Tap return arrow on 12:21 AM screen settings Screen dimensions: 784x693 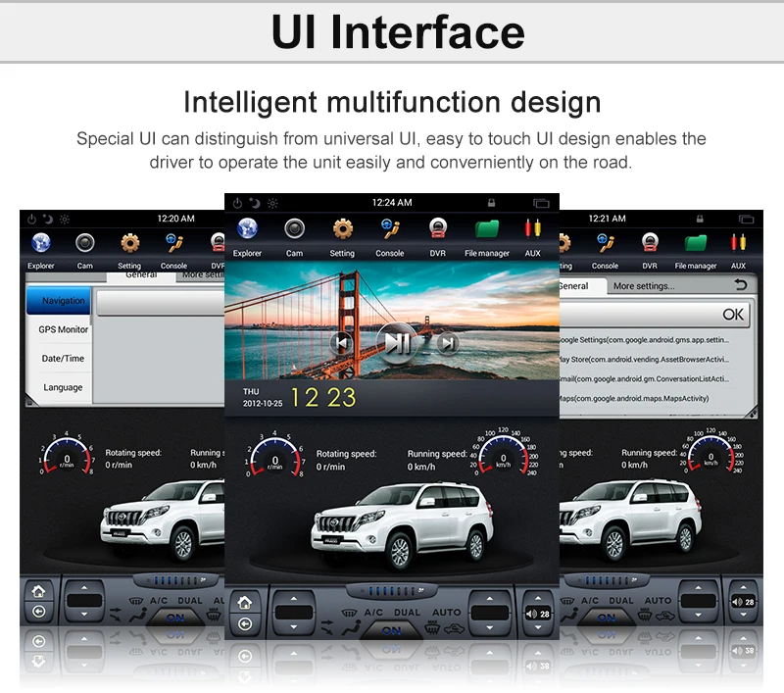coord(741,285)
